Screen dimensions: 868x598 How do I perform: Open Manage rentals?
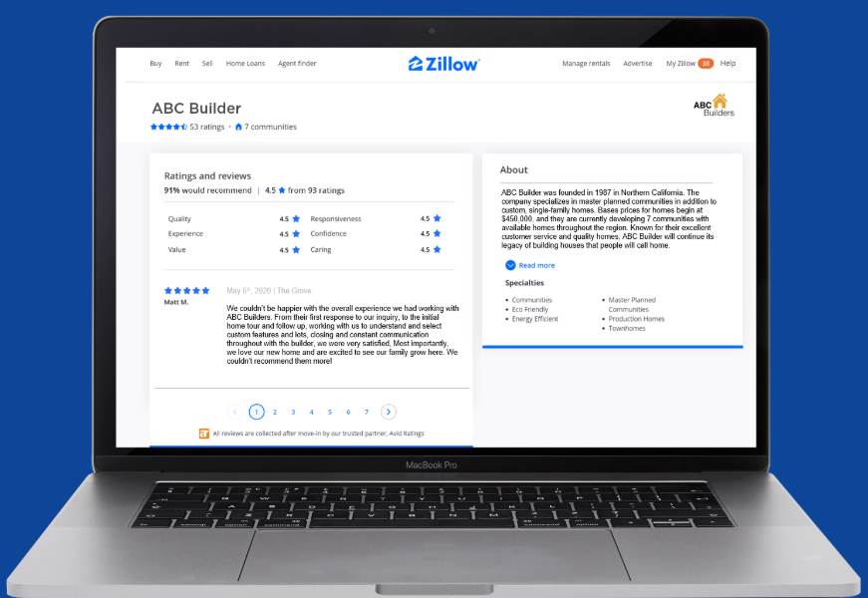click(586, 63)
